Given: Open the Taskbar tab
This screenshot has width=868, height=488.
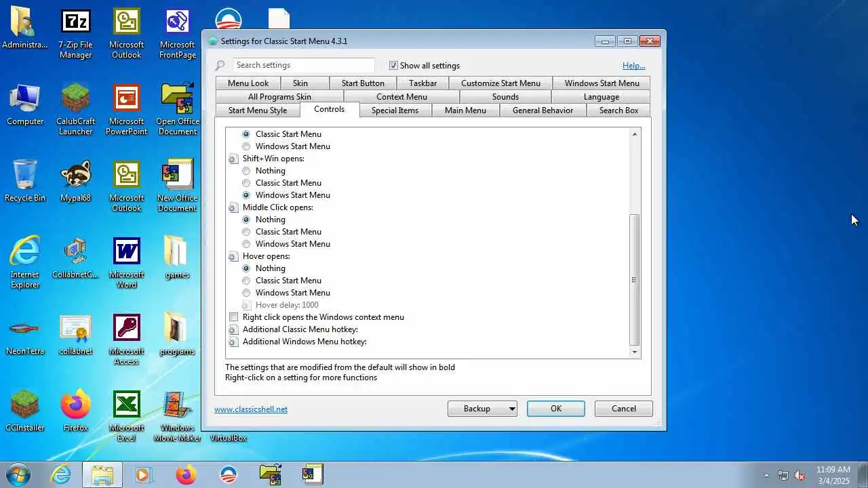Looking at the screenshot, I should pyautogui.click(x=422, y=83).
